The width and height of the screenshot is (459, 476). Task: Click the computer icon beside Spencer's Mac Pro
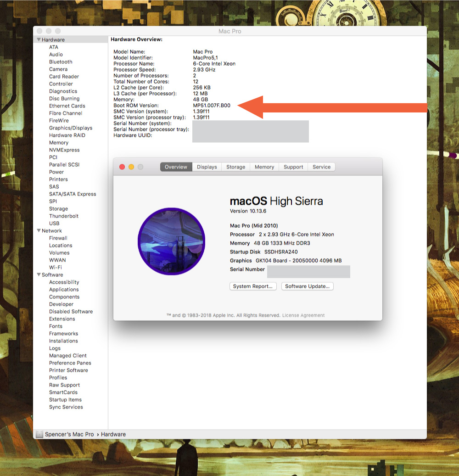coord(39,434)
